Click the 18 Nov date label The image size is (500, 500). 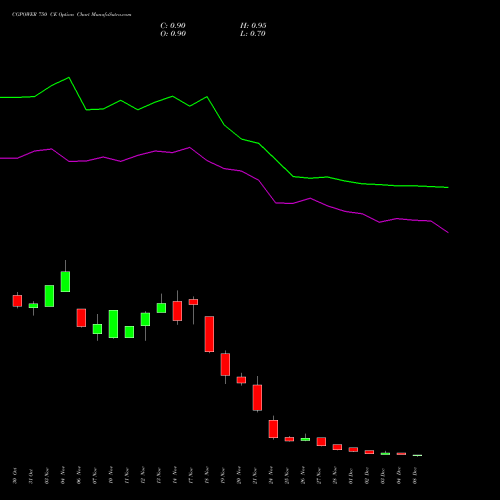click(207, 476)
